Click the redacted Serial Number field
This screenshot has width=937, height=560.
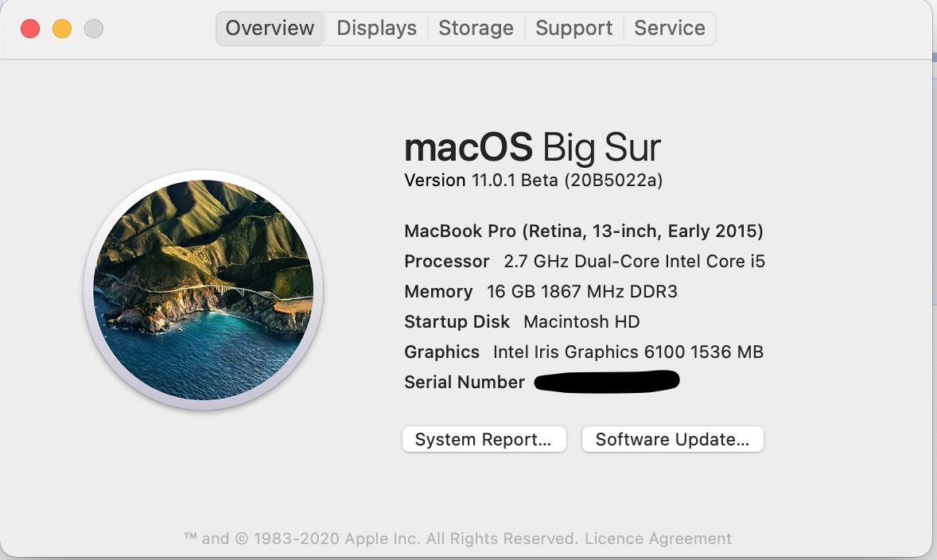(x=606, y=382)
